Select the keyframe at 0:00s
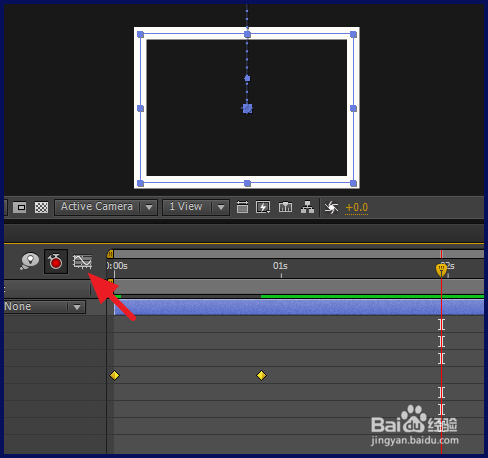The height and width of the screenshot is (458, 488). pyautogui.click(x=114, y=376)
